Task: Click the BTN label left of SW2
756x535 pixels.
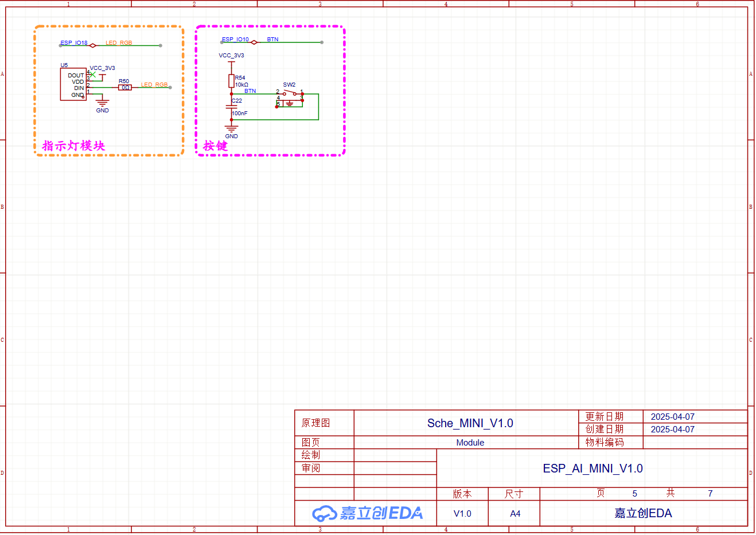Action: pos(250,91)
